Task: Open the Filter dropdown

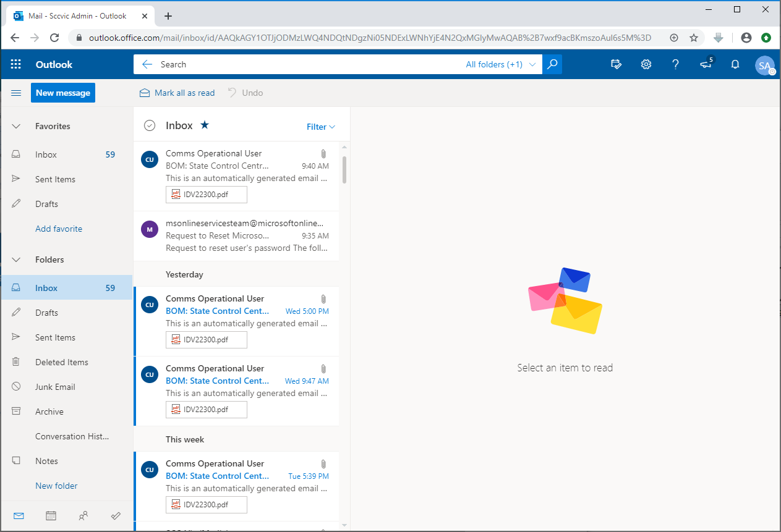Action: (x=320, y=127)
